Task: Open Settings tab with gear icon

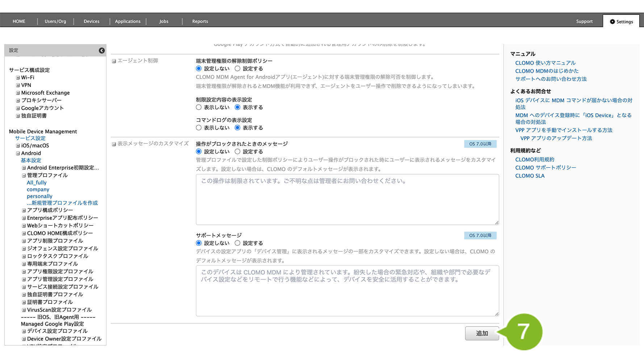Action: 621,22
